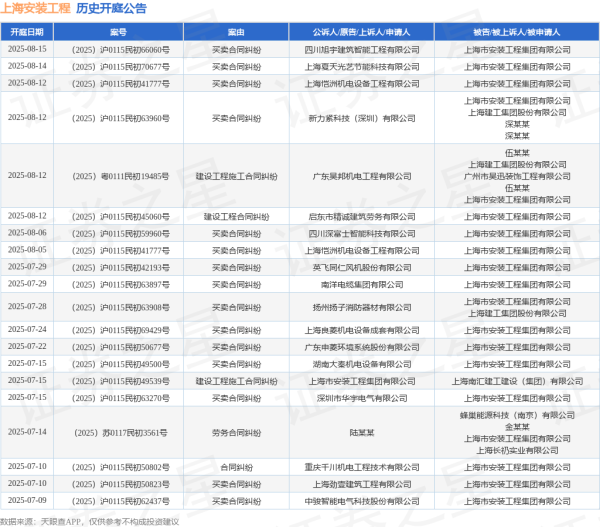Viewport: 600px width, 527px height.
Task: Click case number 沪0115民初63897号
Action: point(121,285)
